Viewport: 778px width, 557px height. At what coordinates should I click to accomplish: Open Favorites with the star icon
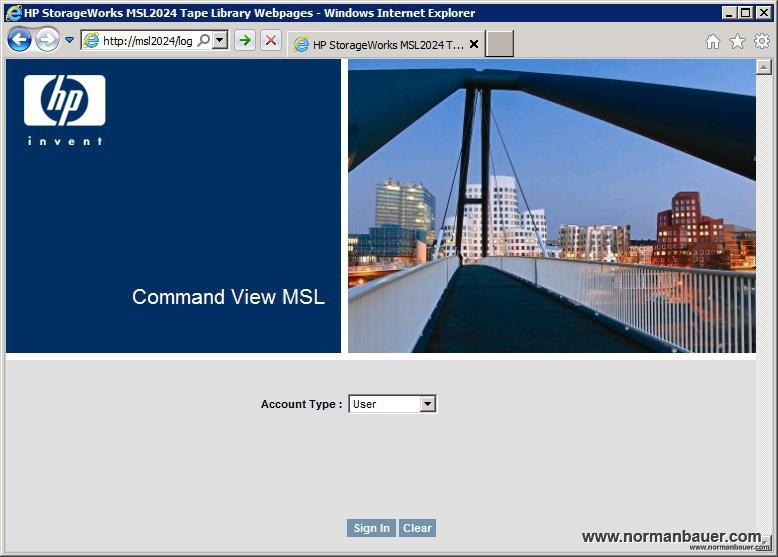coord(737,42)
